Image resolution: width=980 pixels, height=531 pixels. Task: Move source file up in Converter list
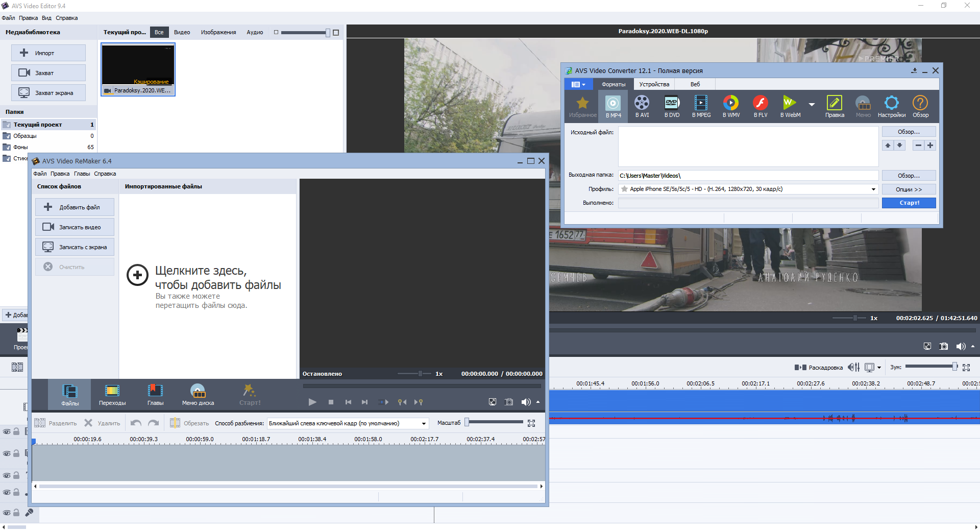tap(888, 146)
